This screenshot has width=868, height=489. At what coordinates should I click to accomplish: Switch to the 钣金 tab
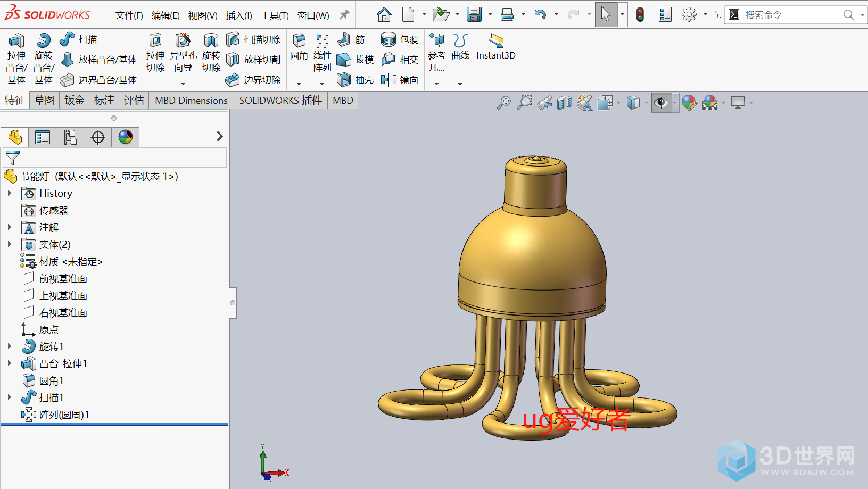[75, 100]
